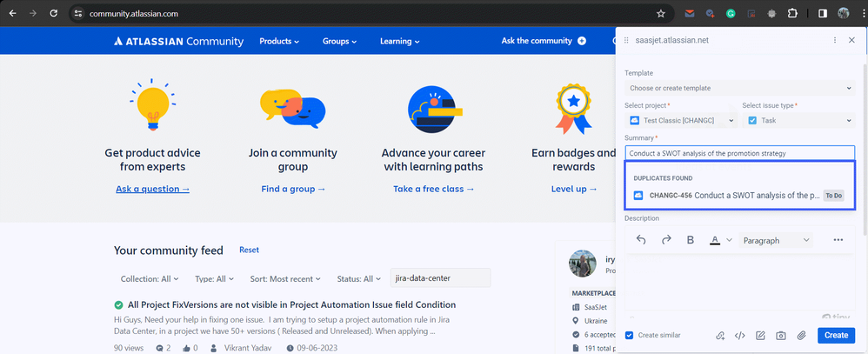Expand the Status: All filter
This screenshot has width=868, height=354.
coord(358,278)
